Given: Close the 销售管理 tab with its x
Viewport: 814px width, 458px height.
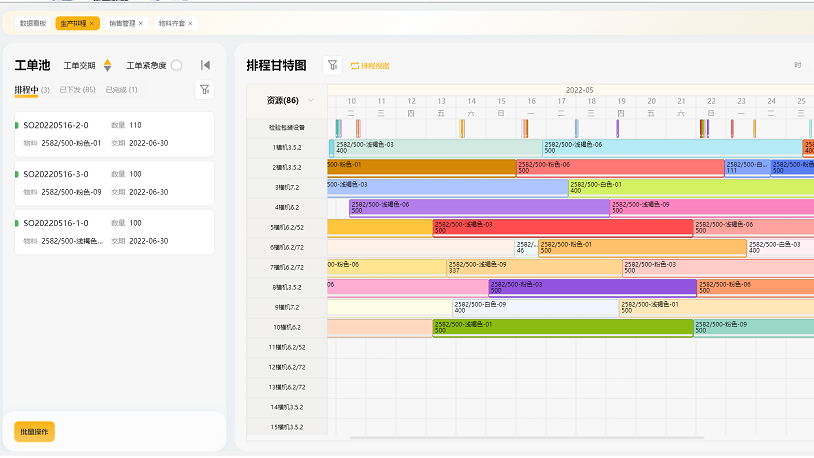Looking at the screenshot, I should tap(141, 23).
